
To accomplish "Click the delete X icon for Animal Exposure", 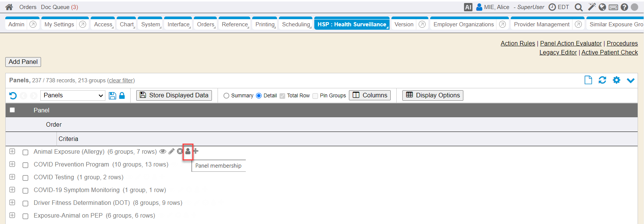I will [180, 151].
